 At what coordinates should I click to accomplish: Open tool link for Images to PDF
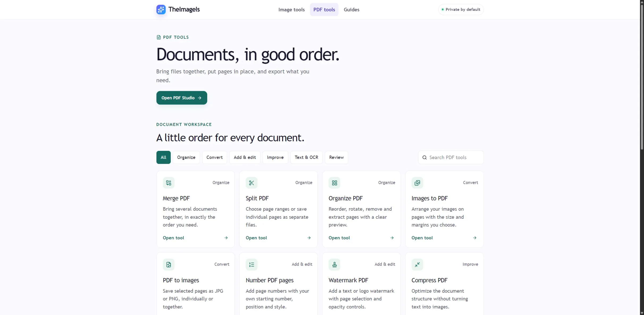pyautogui.click(x=422, y=238)
